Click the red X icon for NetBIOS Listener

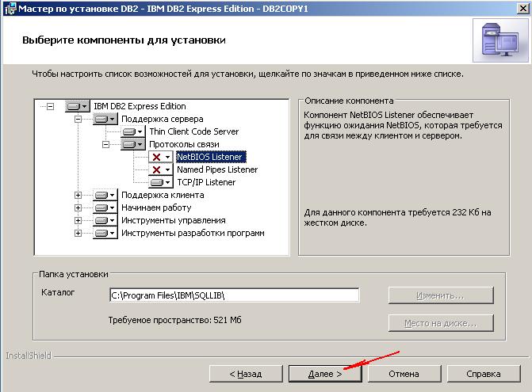[156, 157]
